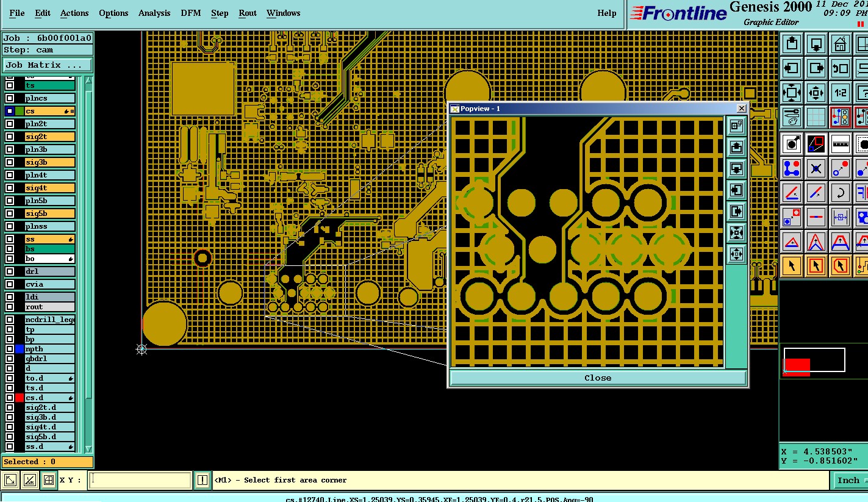Open the Actions menu

click(74, 13)
